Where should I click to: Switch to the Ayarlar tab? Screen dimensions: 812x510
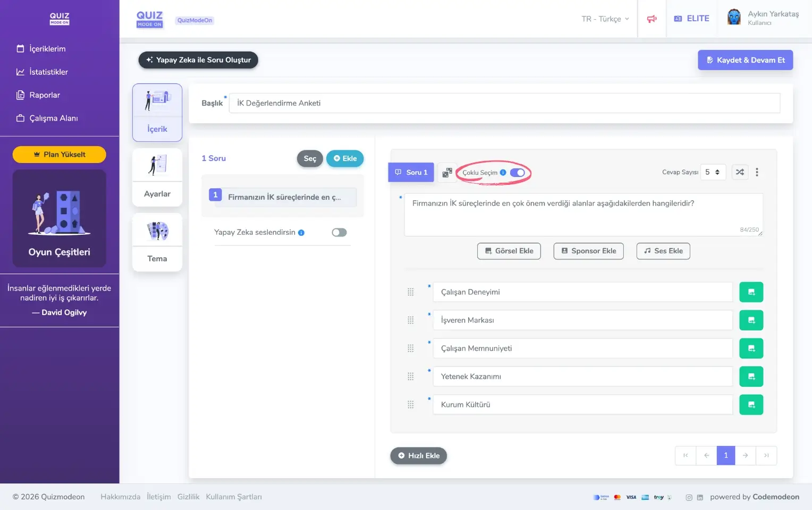[x=157, y=177]
